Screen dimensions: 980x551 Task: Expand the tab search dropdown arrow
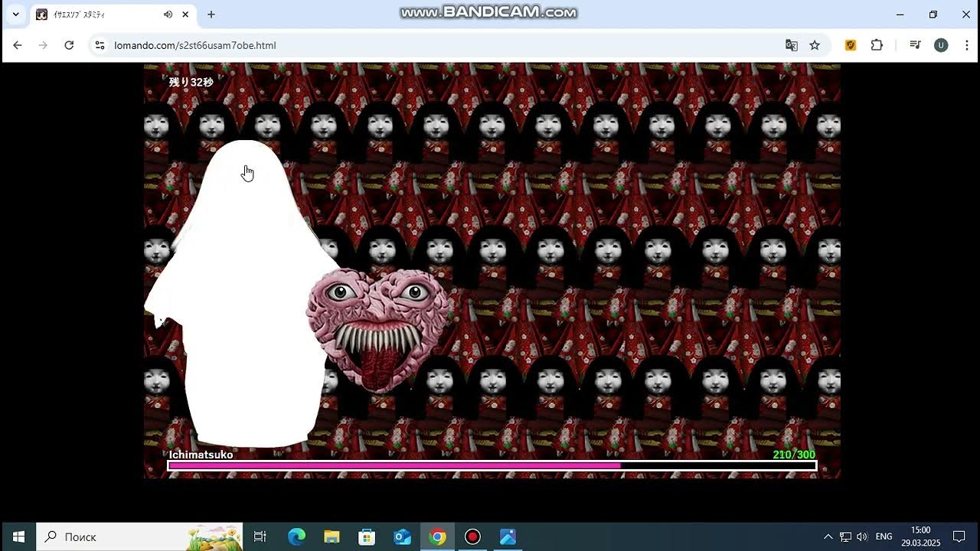pyautogui.click(x=15, y=15)
